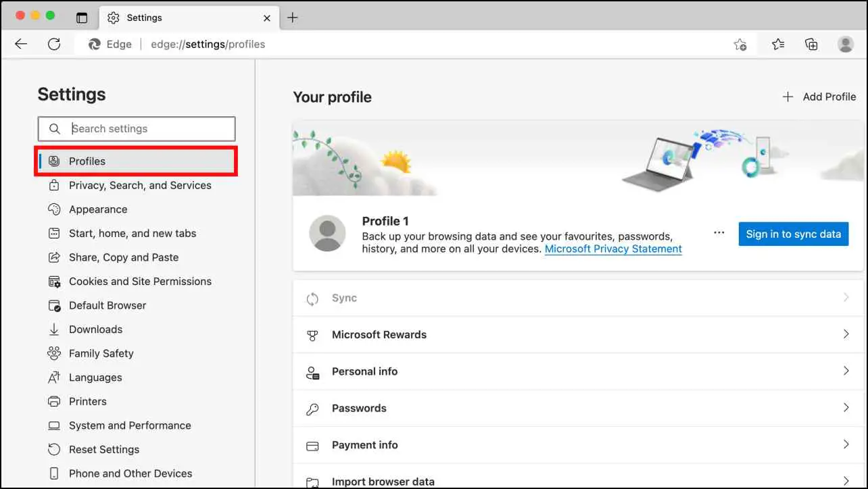Focus the Search settings box

pos(137,128)
